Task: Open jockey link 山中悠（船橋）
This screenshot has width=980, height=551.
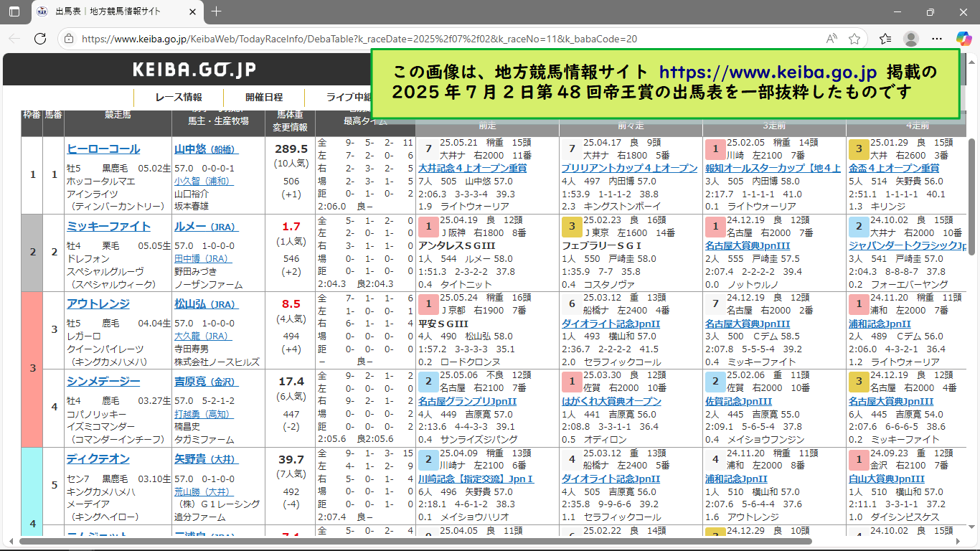Action: [207, 149]
